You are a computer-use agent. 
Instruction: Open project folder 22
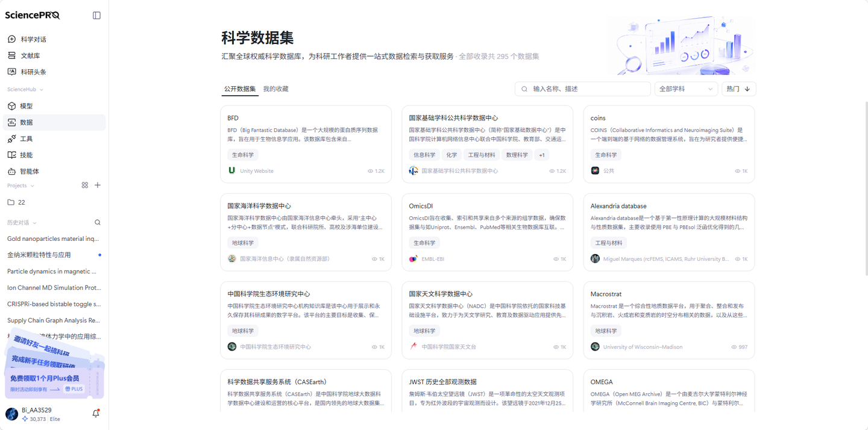54,202
